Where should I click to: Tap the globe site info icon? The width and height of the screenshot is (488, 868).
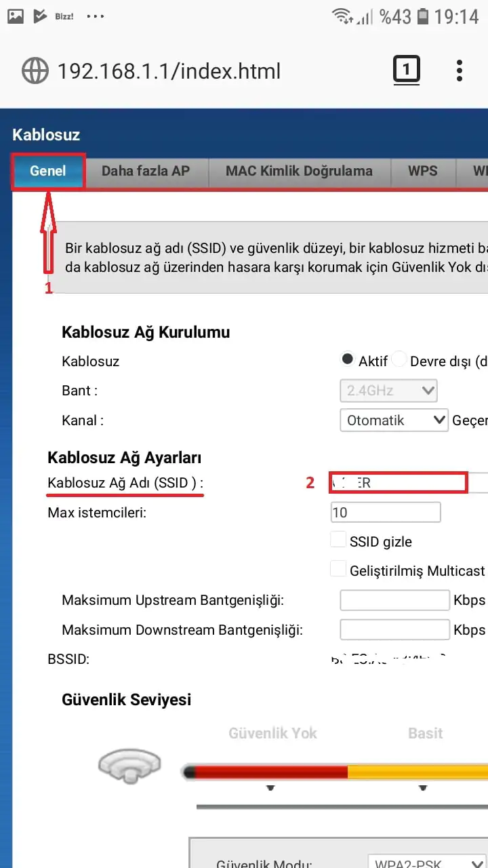click(x=36, y=71)
